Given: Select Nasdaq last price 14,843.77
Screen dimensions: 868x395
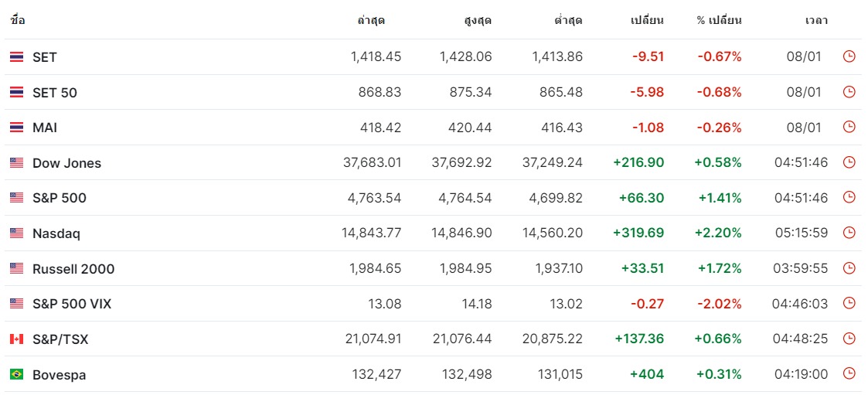Looking at the screenshot, I should 372,233.
